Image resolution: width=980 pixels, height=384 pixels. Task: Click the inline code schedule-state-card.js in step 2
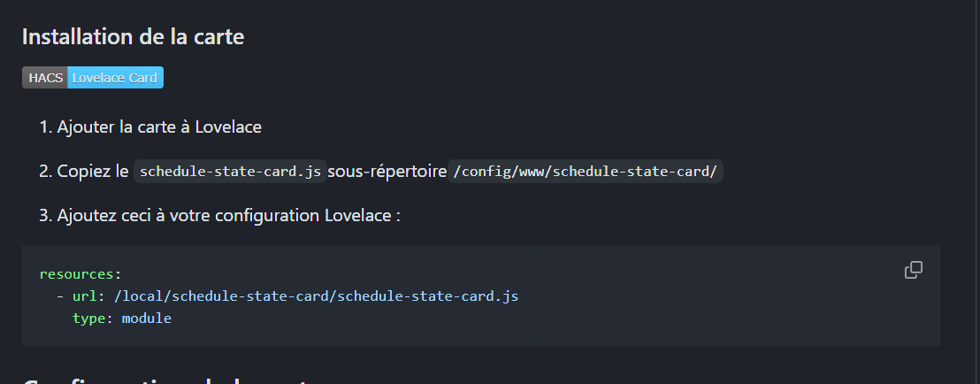230,171
